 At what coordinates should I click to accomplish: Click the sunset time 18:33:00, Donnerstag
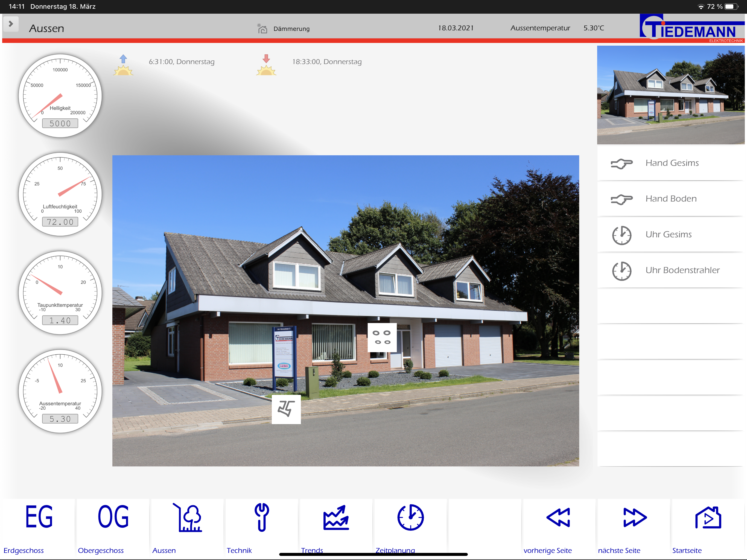point(326,62)
